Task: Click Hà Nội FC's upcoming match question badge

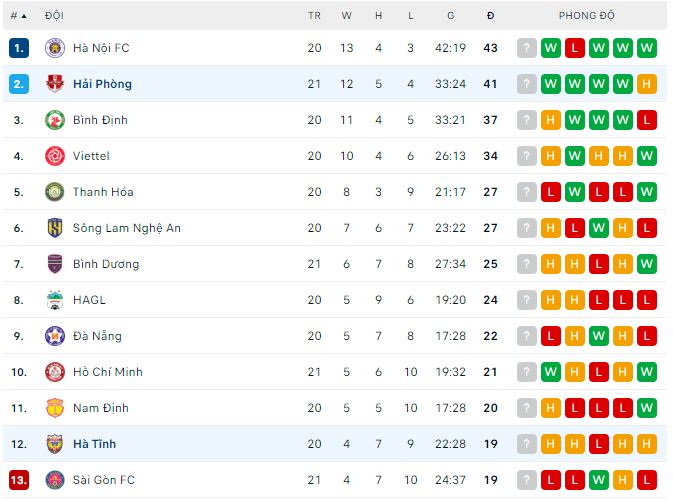Action: tap(527, 48)
